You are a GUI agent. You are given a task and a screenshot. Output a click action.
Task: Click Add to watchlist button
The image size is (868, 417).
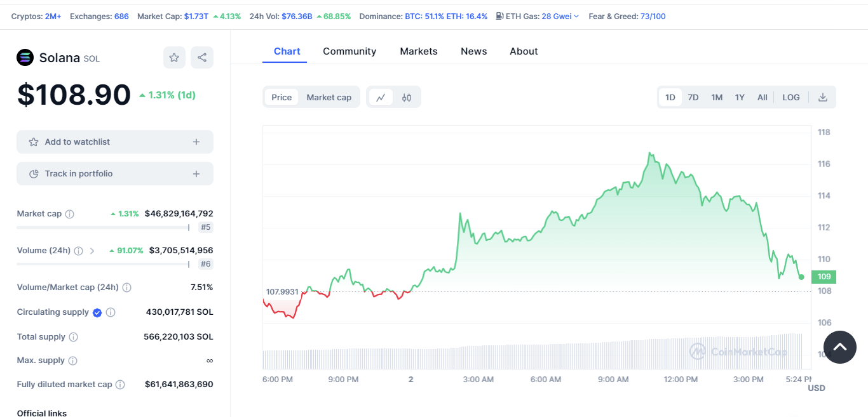click(x=115, y=142)
